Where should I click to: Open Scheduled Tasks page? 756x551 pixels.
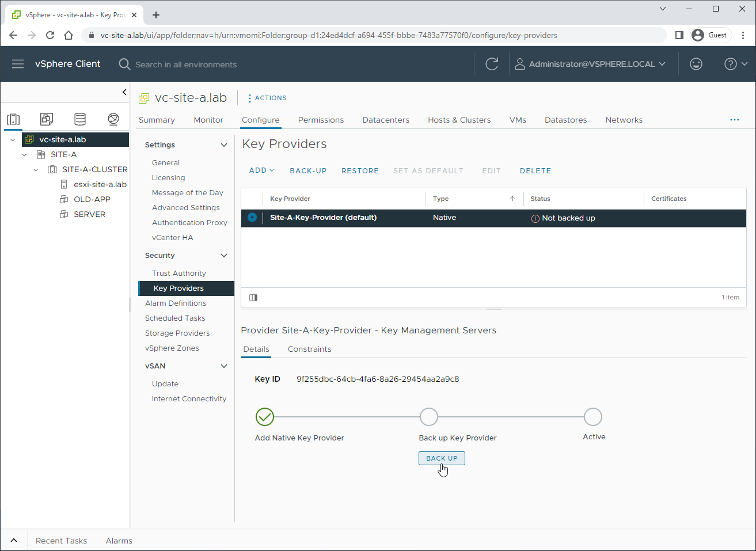(175, 318)
